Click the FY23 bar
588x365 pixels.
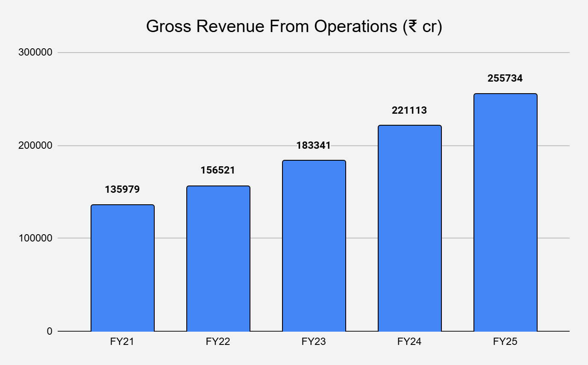tap(314, 246)
